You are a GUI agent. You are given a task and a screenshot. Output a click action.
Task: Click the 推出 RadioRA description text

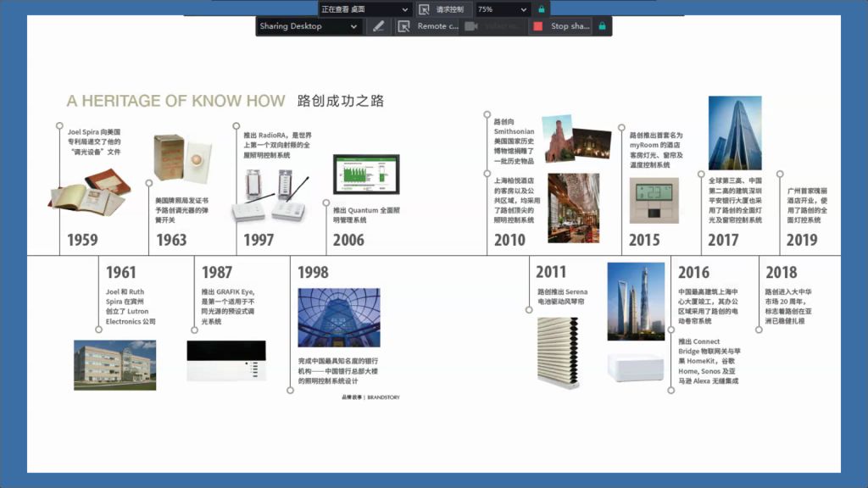[277, 145]
